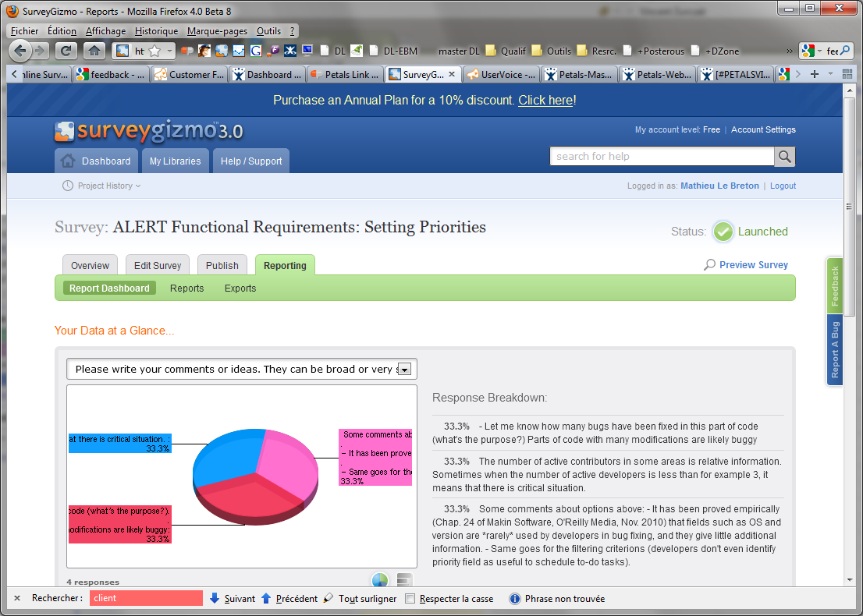This screenshot has height=616, width=863.
Task: Switch to table view icon below the chart
Action: point(403,580)
